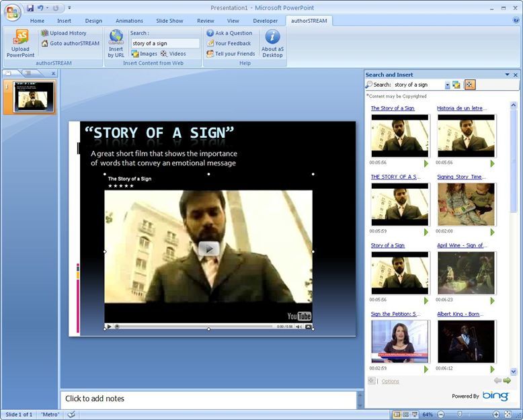Click the Office button logo

[11, 11]
